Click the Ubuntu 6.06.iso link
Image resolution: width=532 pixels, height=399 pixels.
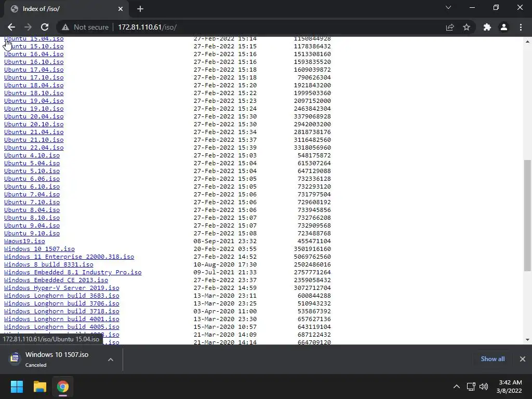[32, 179]
